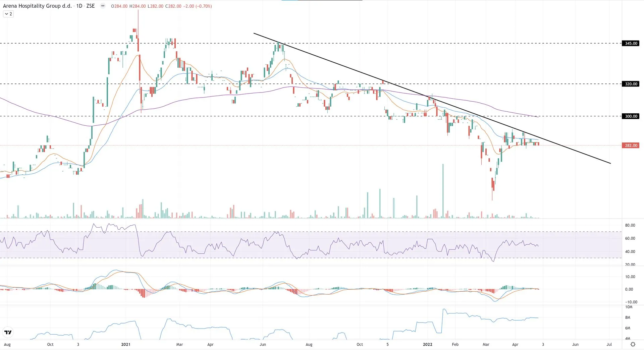
Task: Click the 0.00 level on MACD scale
Action: (x=629, y=289)
